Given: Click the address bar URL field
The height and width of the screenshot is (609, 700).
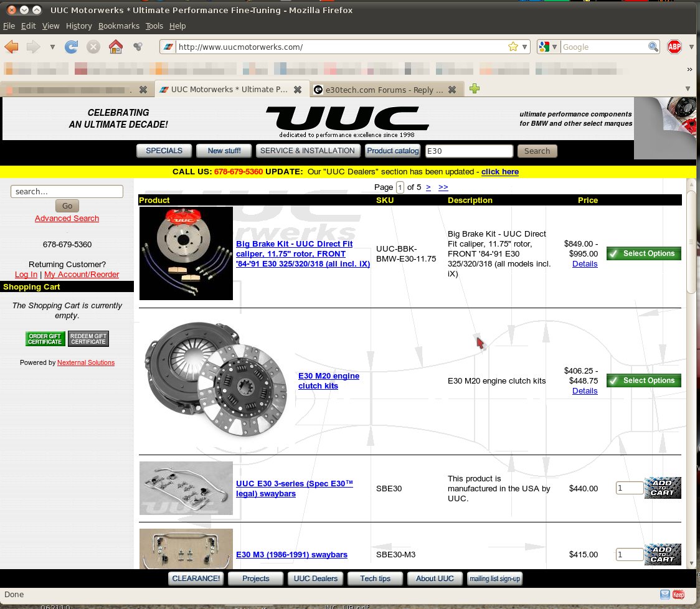Looking at the screenshot, I should [x=341, y=47].
